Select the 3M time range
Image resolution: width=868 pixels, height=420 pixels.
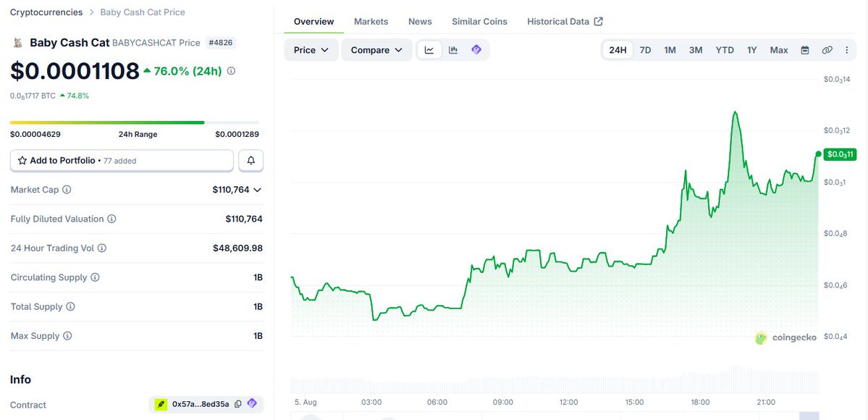tap(696, 50)
